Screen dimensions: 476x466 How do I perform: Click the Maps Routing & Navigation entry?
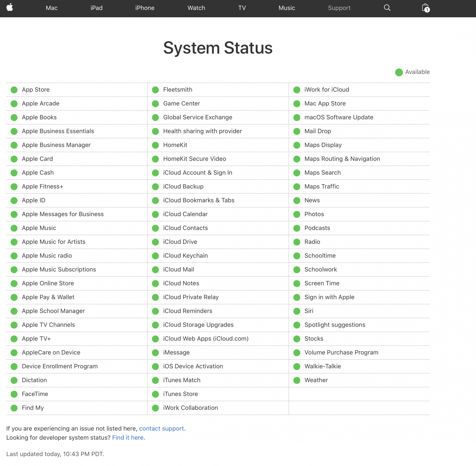342,159
